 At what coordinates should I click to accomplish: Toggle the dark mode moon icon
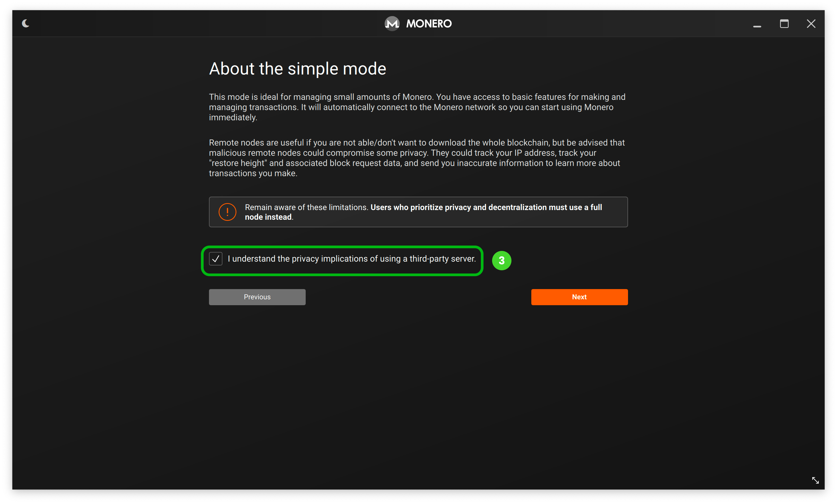(x=26, y=23)
